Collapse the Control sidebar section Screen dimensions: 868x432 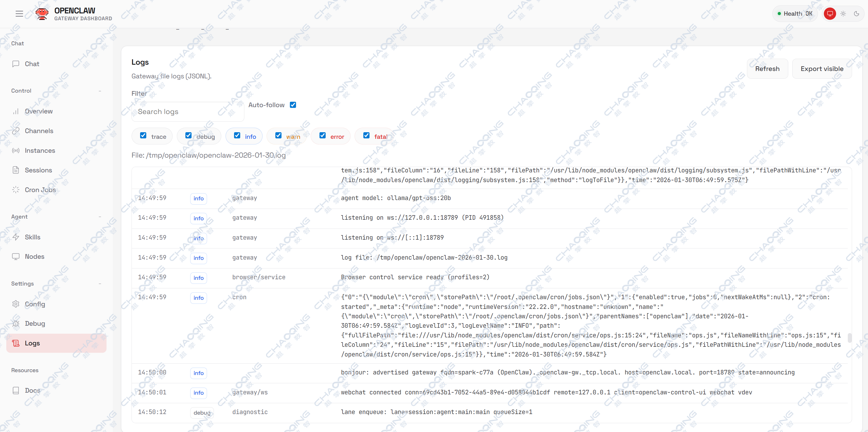pos(100,91)
